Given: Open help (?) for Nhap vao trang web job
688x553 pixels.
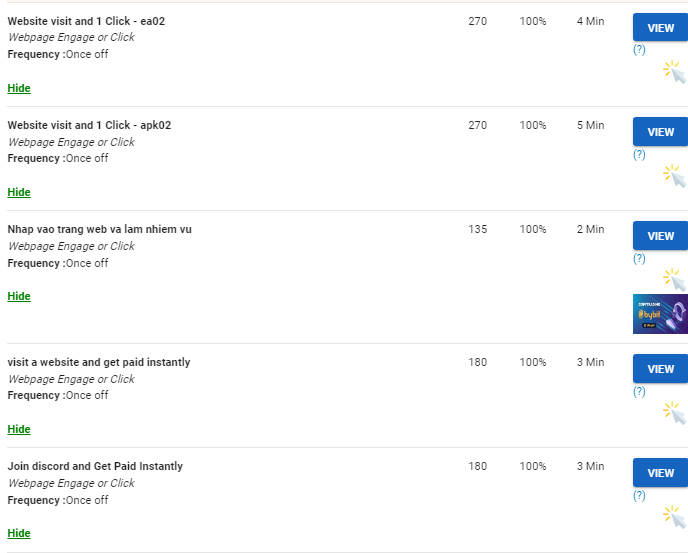Looking at the screenshot, I should tap(639, 258).
